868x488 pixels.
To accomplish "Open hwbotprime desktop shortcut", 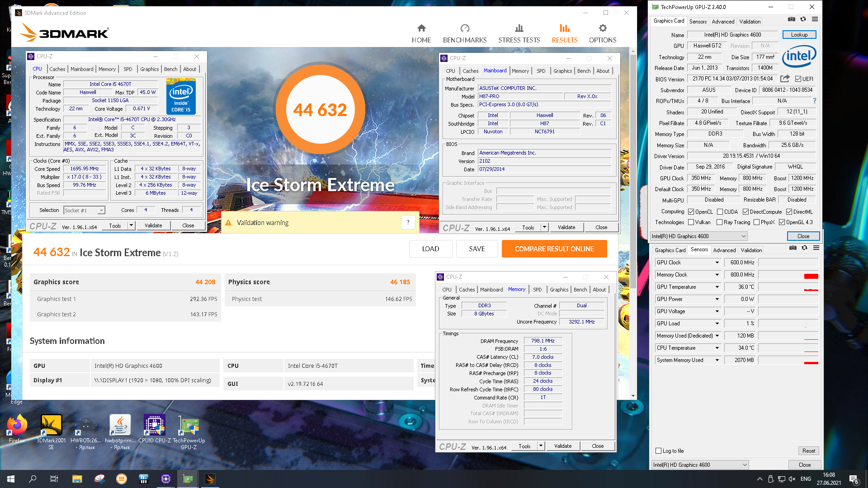I will (120, 432).
